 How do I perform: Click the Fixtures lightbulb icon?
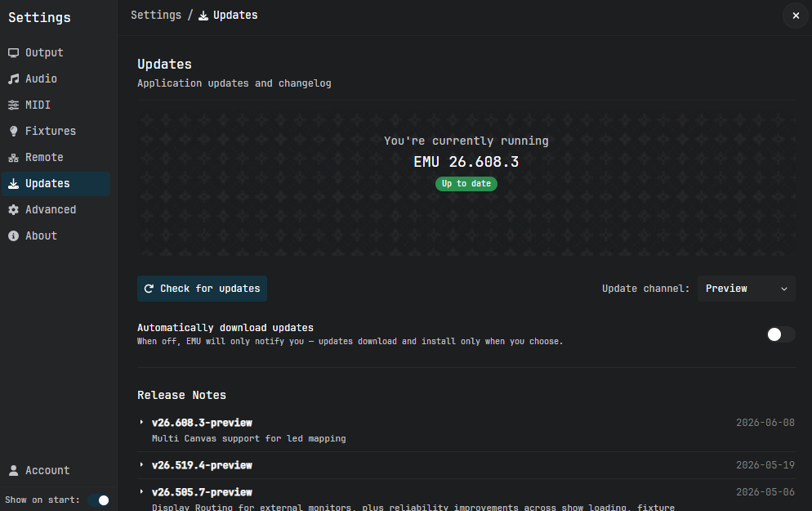point(13,131)
